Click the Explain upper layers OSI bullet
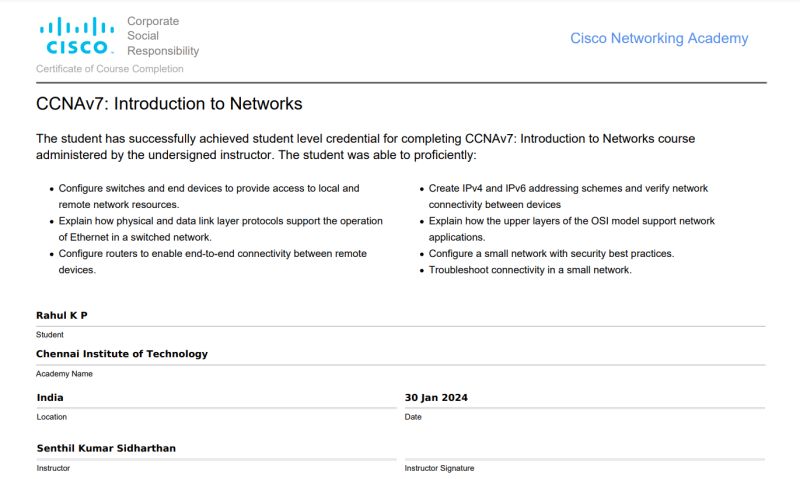Screen dimensions: 800x479 571,229
